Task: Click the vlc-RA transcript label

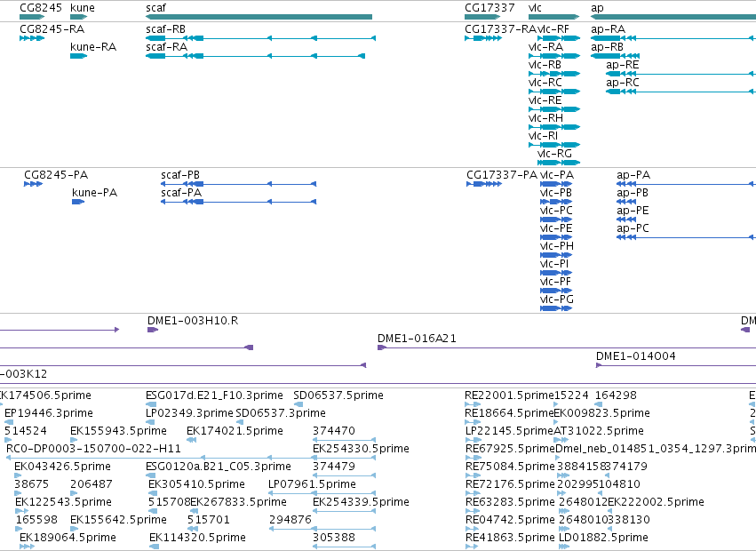Action: pyautogui.click(x=545, y=47)
